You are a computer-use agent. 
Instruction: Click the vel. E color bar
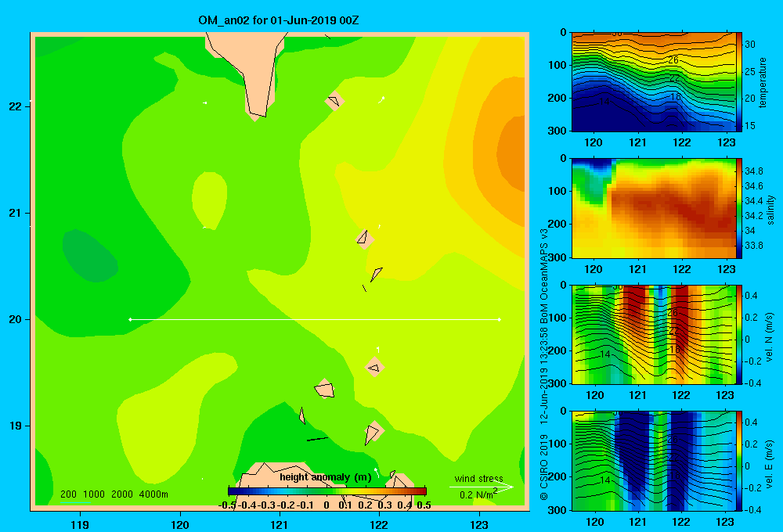coord(739,461)
